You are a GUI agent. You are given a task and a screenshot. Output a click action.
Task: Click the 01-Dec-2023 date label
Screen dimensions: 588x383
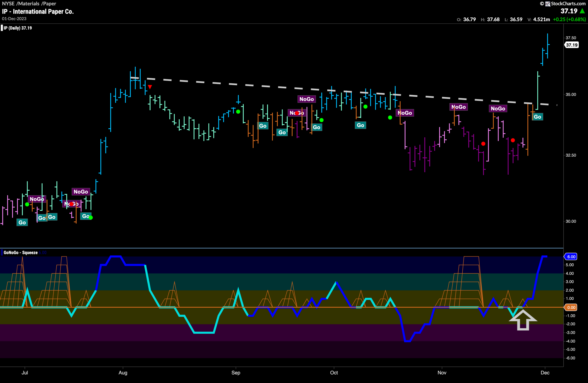14,19
